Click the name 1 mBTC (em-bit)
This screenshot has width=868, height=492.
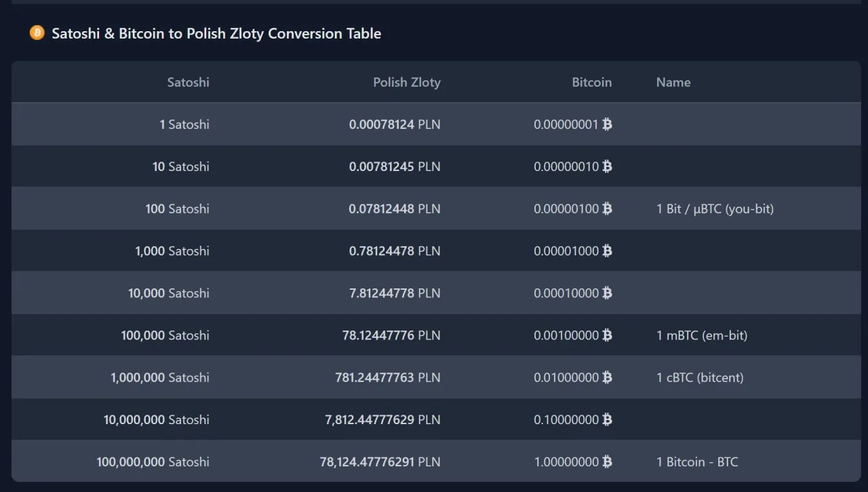[x=702, y=335]
